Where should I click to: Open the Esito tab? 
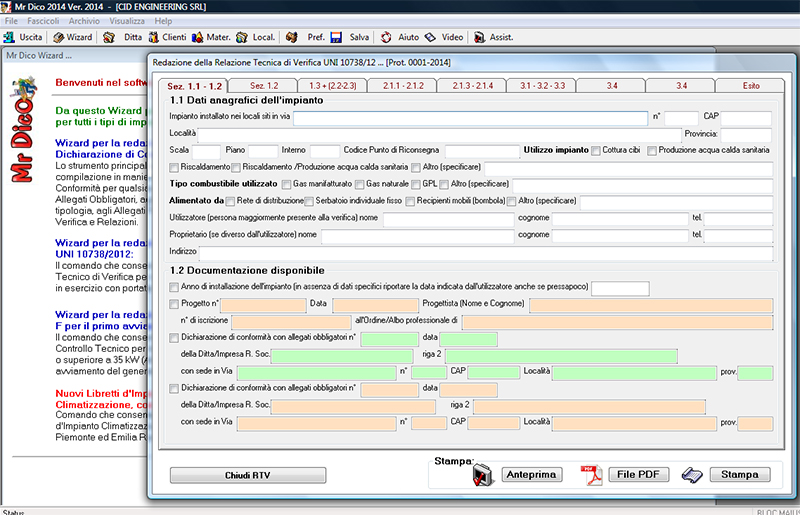(750, 86)
